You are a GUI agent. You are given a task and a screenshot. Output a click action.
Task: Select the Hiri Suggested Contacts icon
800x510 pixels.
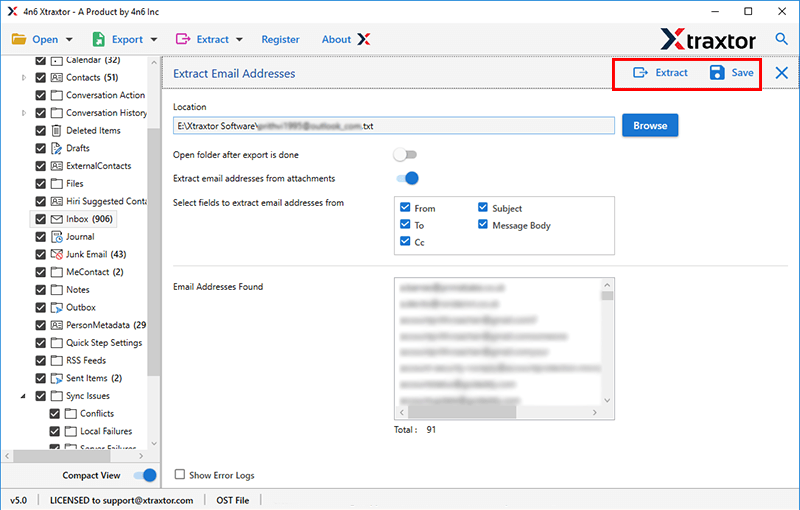coord(57,201)
